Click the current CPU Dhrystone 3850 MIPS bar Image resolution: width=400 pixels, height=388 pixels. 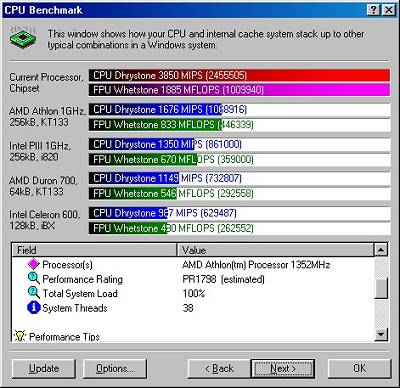[239, 75]
